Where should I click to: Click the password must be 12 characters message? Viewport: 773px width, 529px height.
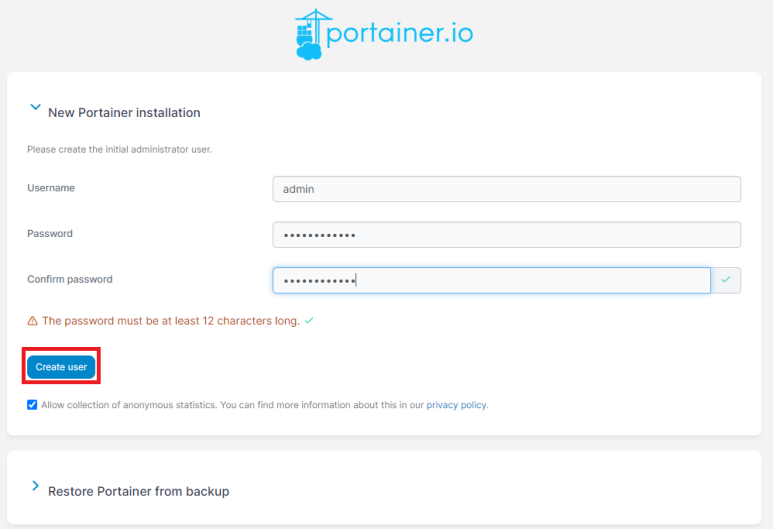pyautogui.click(x=171, y=321)
